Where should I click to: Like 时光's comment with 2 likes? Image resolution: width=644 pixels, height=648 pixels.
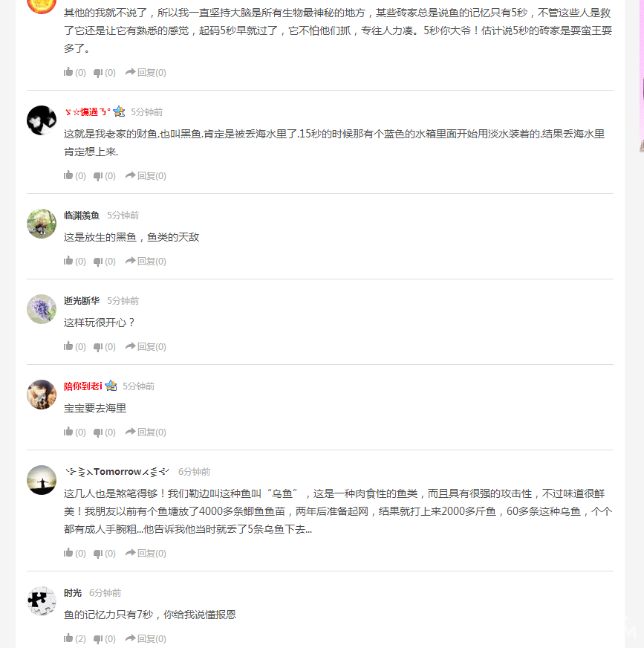coord(75,638)
